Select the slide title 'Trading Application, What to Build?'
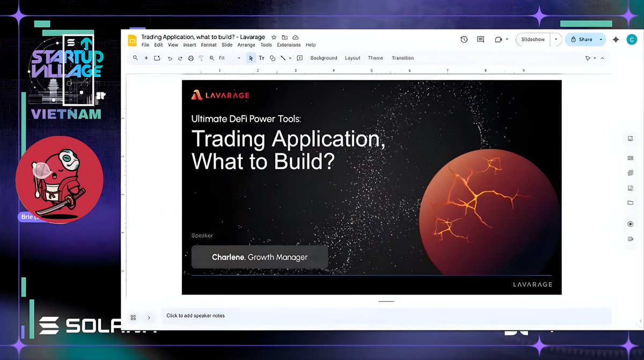Screen dimensions: 644x360 tap(288, 150)
